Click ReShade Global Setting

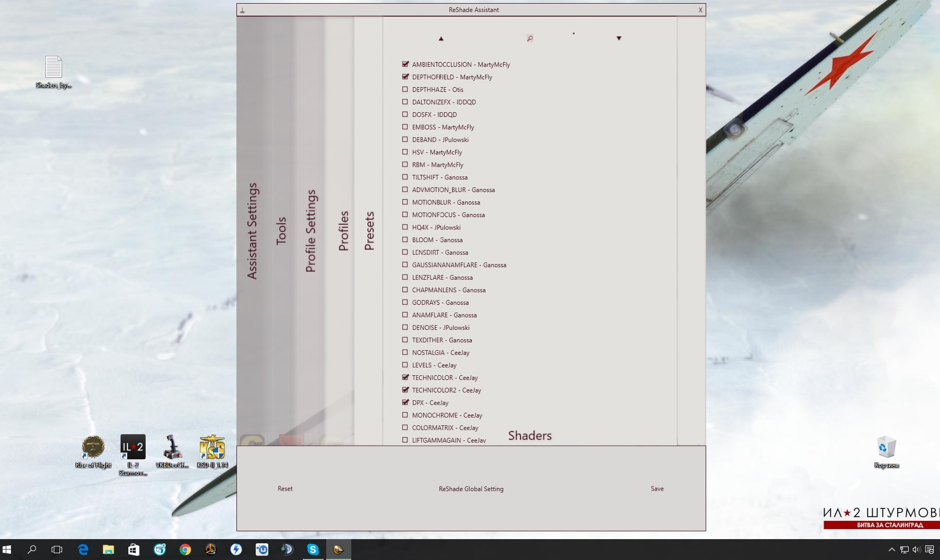coord(471,488)
